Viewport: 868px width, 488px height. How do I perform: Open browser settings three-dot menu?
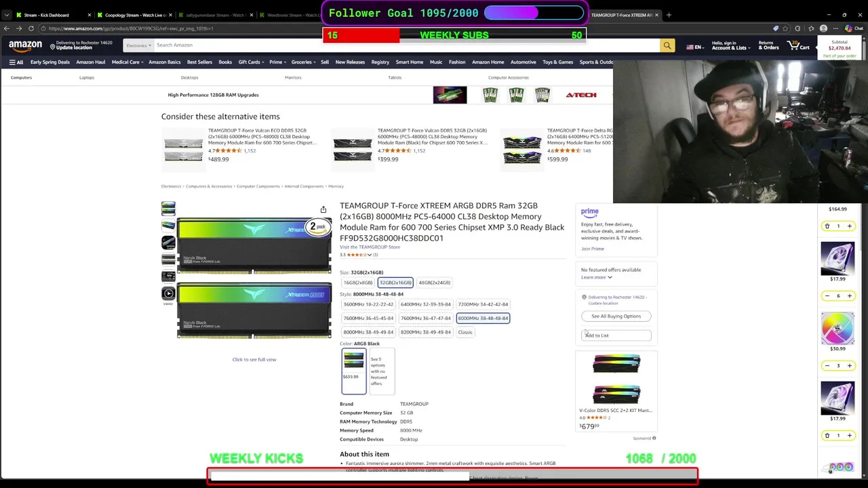[835, 28]
